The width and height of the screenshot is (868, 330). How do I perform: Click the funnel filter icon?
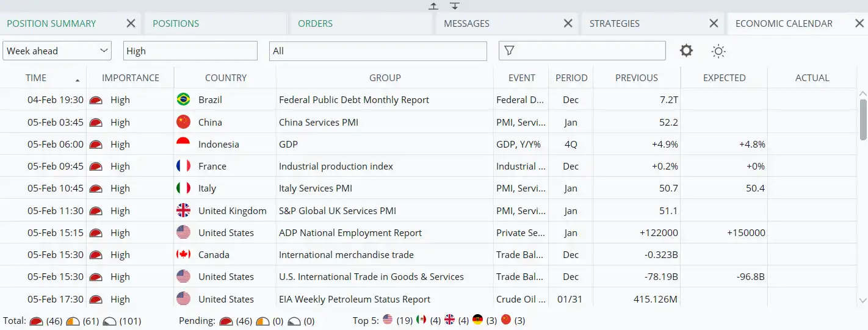point(509,51)
